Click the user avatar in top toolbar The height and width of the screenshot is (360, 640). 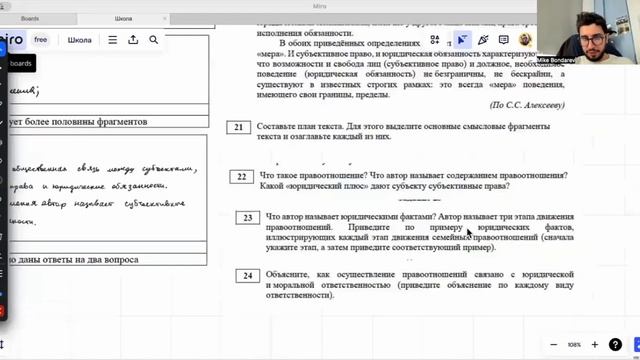525,40
